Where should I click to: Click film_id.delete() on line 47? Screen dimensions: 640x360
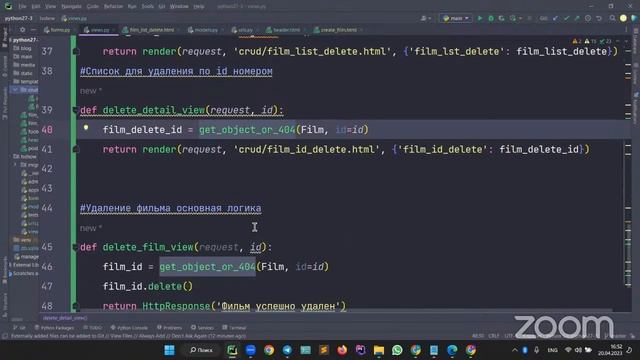[148, 286]
